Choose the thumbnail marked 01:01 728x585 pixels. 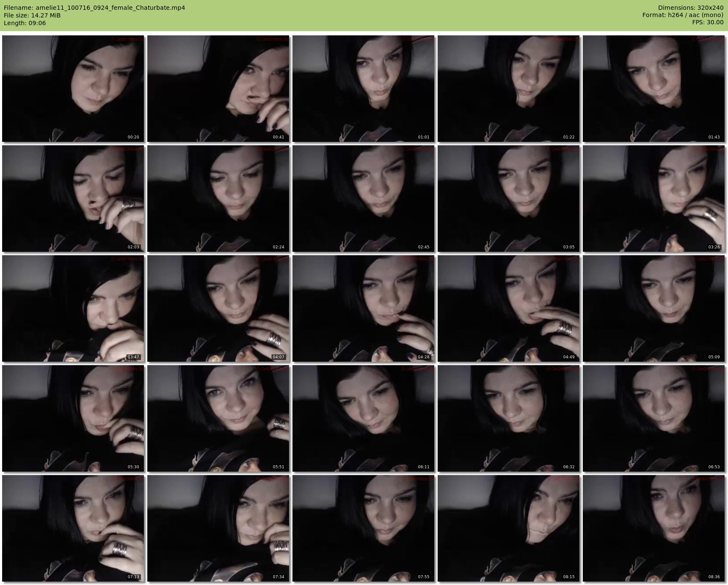click(x=363, y=89)
